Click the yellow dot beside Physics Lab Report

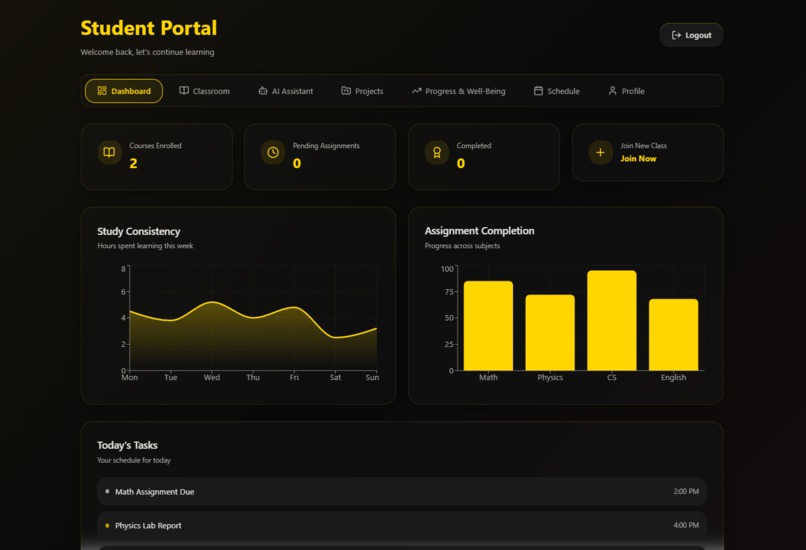click(x=107, y=525)
